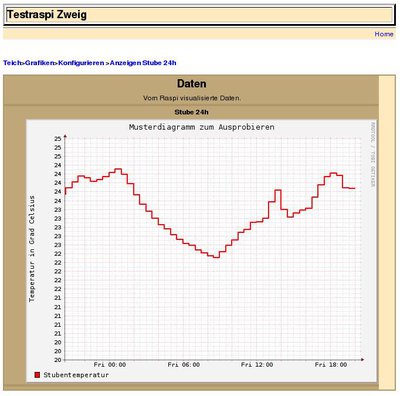Screen dimensions: 400x396
Task: Click the Anzeigen Stube 24h link
Action: coord(143,63)
